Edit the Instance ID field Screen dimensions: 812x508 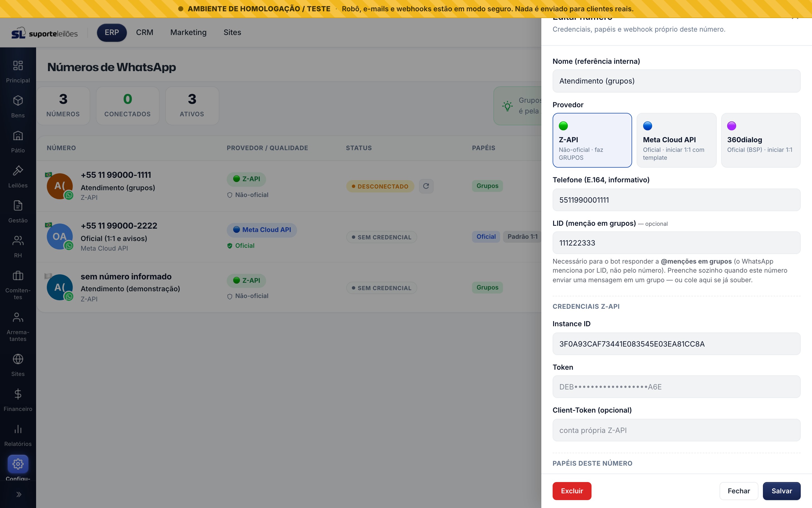pyautogui.click(x=676, y=344)
